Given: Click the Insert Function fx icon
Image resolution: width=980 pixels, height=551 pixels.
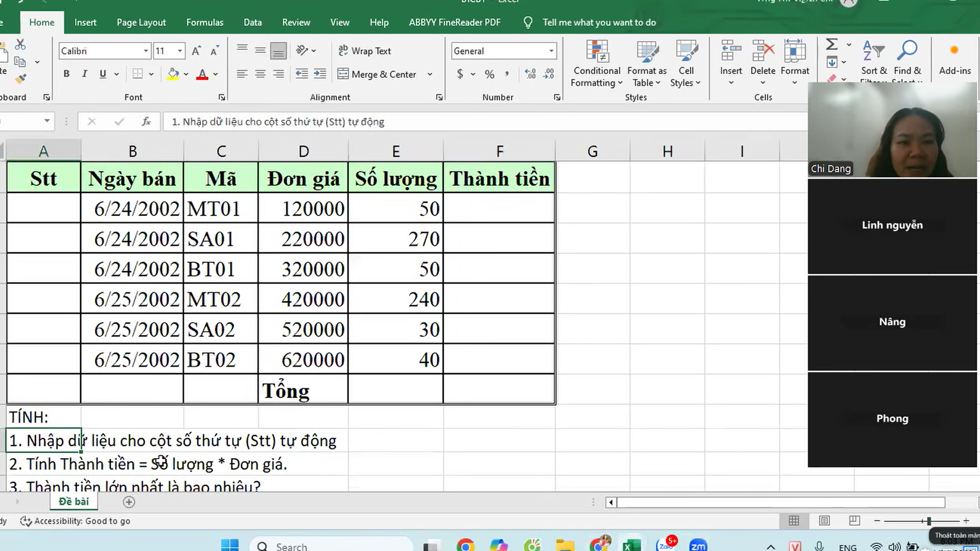Looking at the screenshot, I should pos(146,122).
